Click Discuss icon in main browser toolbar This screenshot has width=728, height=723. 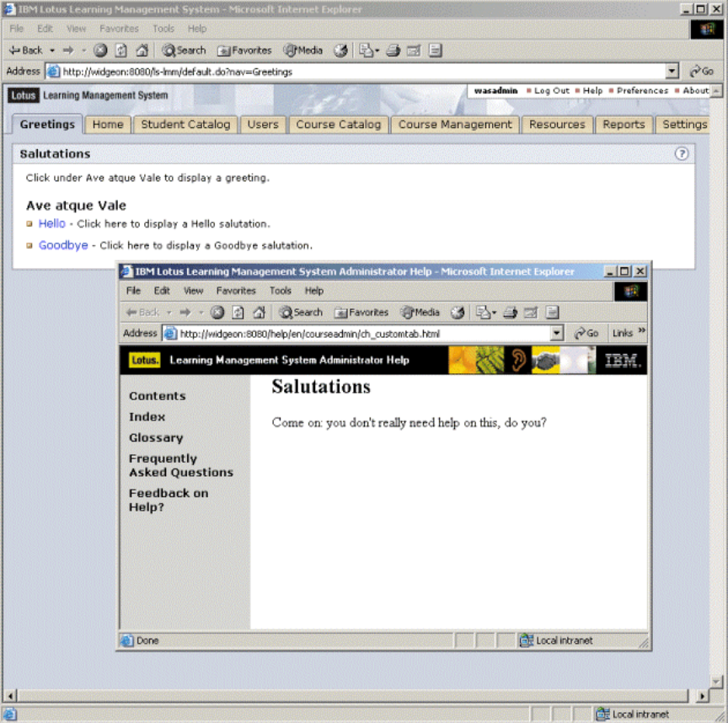pos(435,51)
